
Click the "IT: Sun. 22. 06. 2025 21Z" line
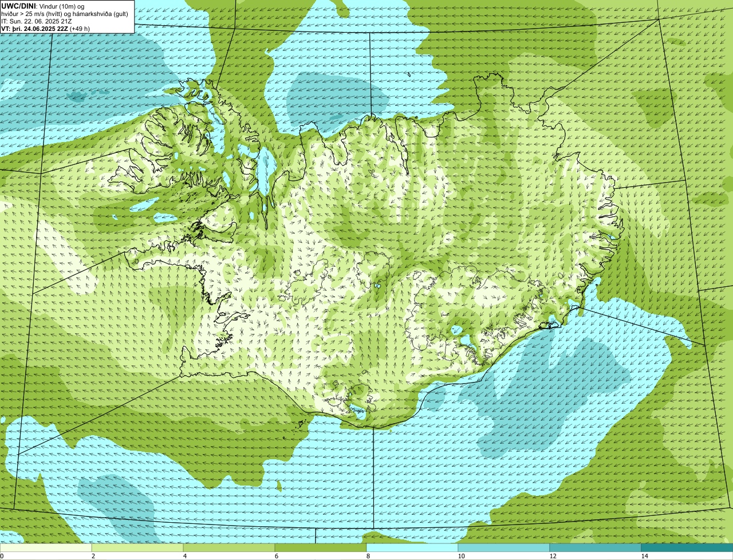(37, 21)
